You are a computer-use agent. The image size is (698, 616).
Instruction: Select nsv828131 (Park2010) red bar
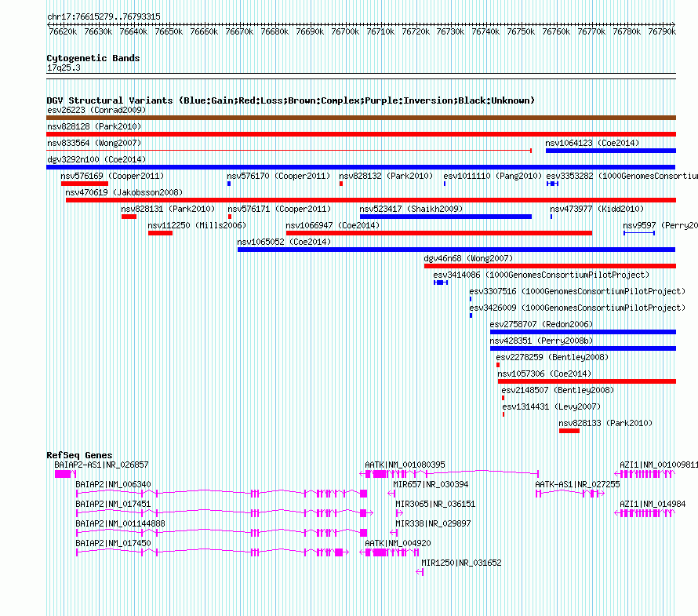[x=129, y=217]
